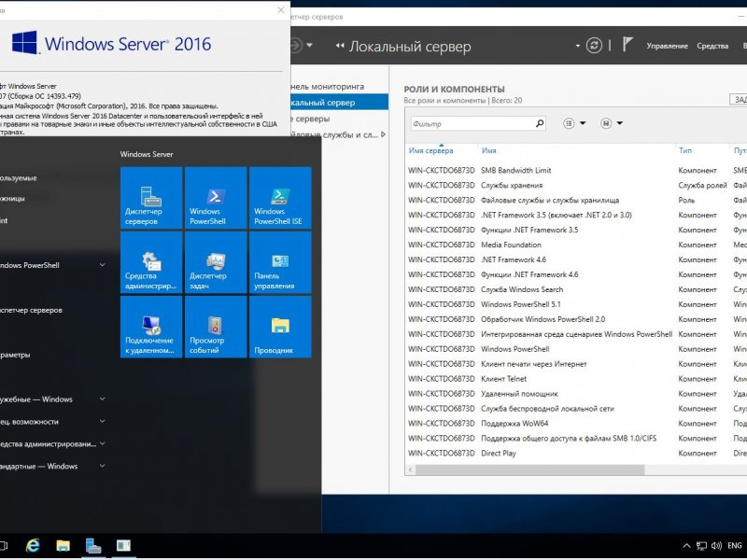Open the Панель управления tile
747x560 pixels.
280,262
